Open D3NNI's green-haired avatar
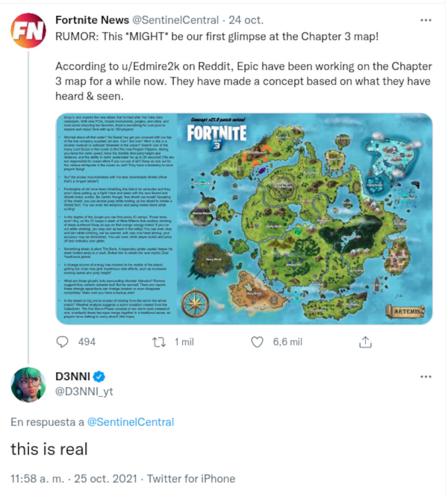448x496 pixels. coord(28,385)
